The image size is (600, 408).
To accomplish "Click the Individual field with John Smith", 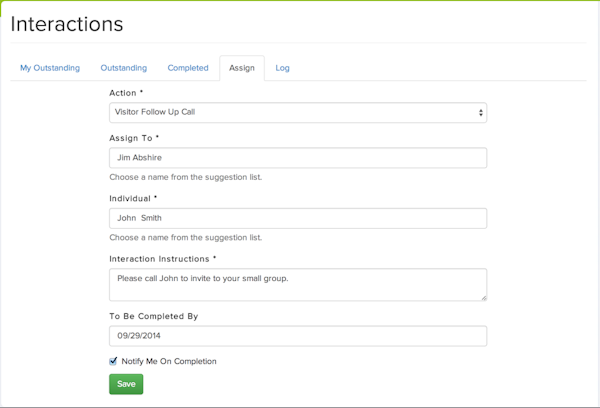I will 298,218.
